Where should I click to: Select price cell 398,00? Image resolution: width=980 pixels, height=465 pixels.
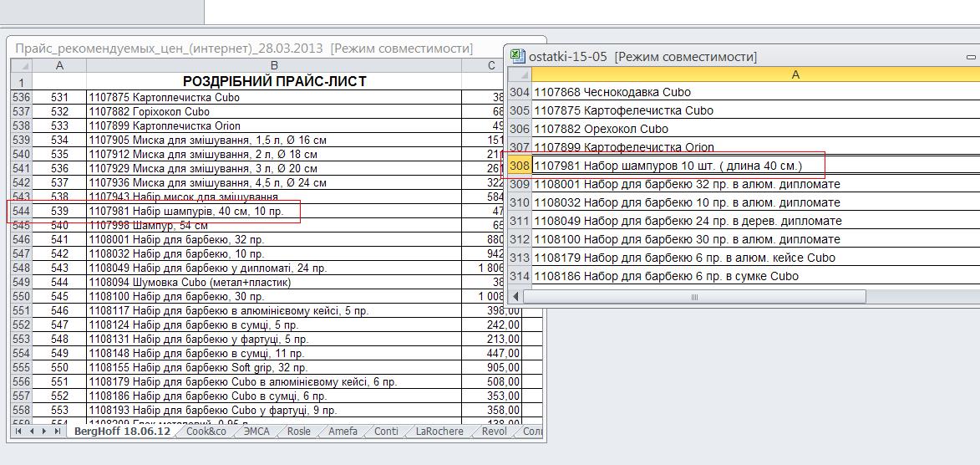click(492, 311)
